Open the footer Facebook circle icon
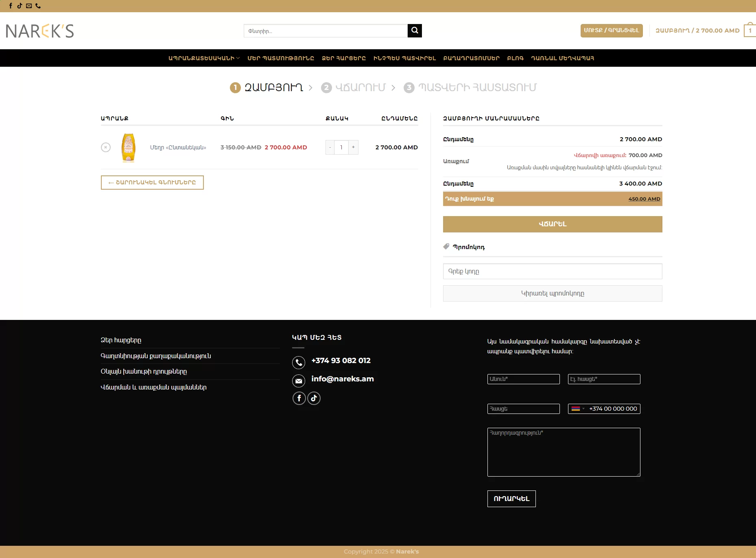 point(299,398)
